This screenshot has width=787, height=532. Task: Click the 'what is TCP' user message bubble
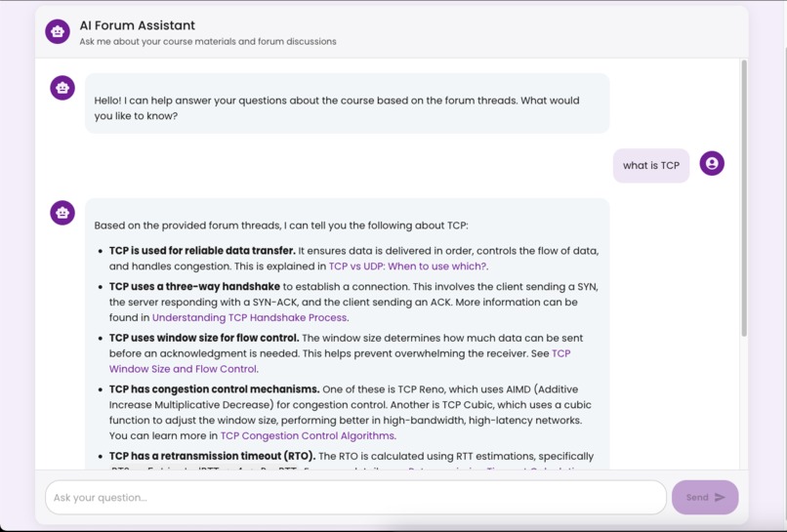point(651,166)
